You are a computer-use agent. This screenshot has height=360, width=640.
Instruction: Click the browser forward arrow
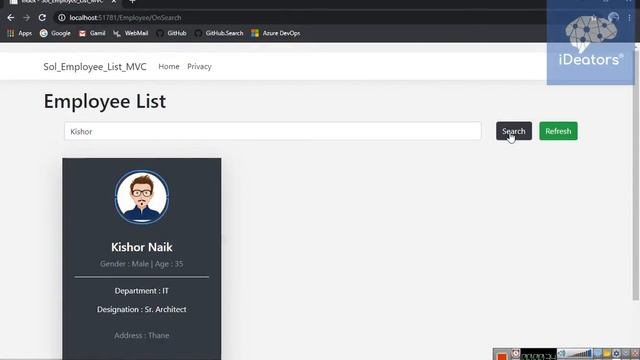[x=27, y=18]
